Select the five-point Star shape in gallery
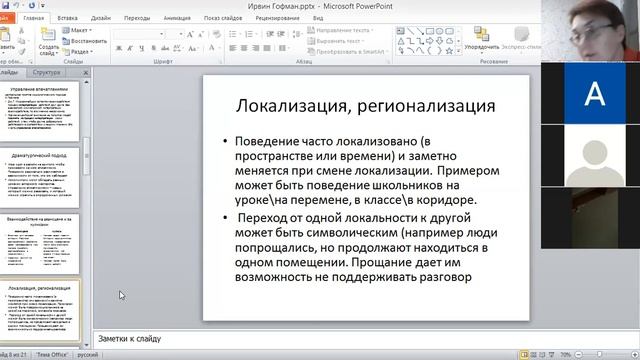This screenshot has height=360, width=640. tap(449, 51)
